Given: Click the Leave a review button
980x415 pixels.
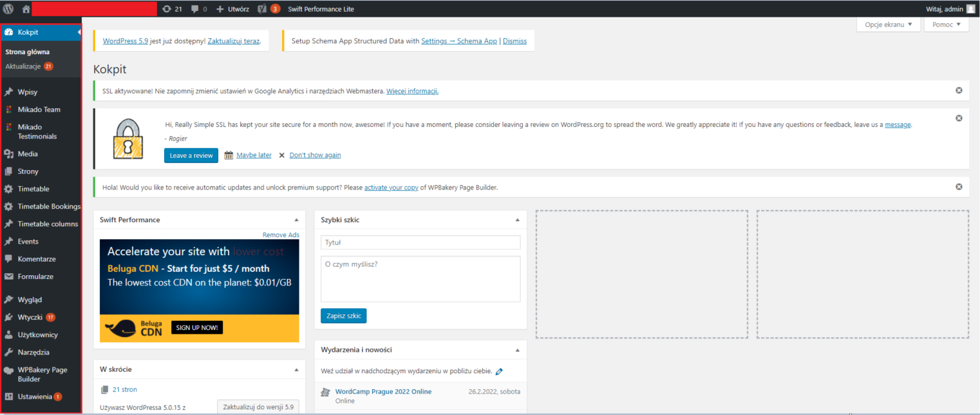Looking at the screenshot, I should [x=191, y=155].
